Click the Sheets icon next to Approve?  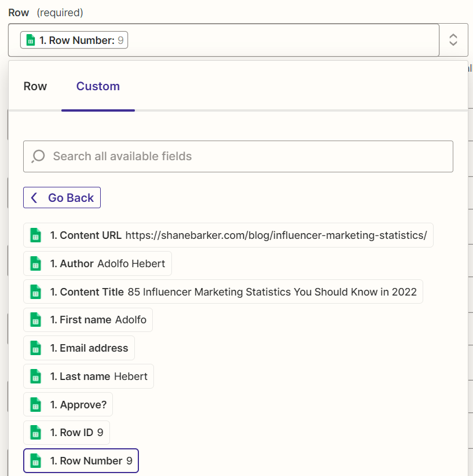(35, 405)
